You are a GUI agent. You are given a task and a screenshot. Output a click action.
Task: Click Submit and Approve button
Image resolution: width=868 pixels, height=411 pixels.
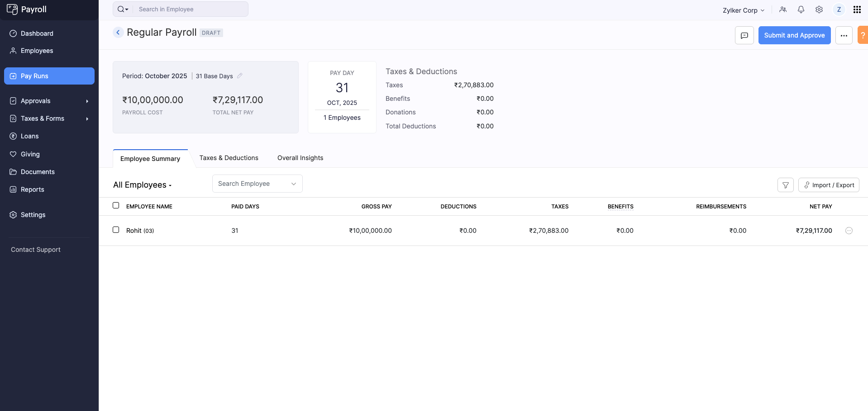click(x=794, y=35)
